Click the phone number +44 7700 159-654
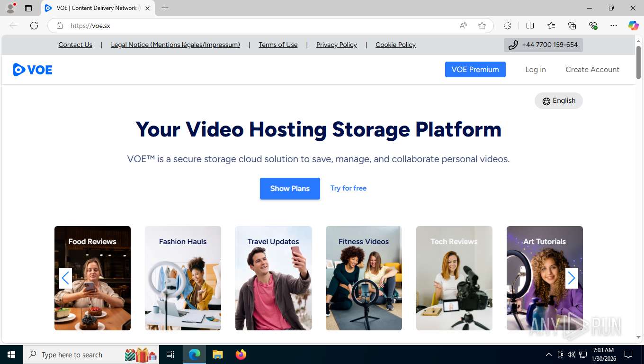The width and height of the screenshot is (644, 364). coord(543,45)
